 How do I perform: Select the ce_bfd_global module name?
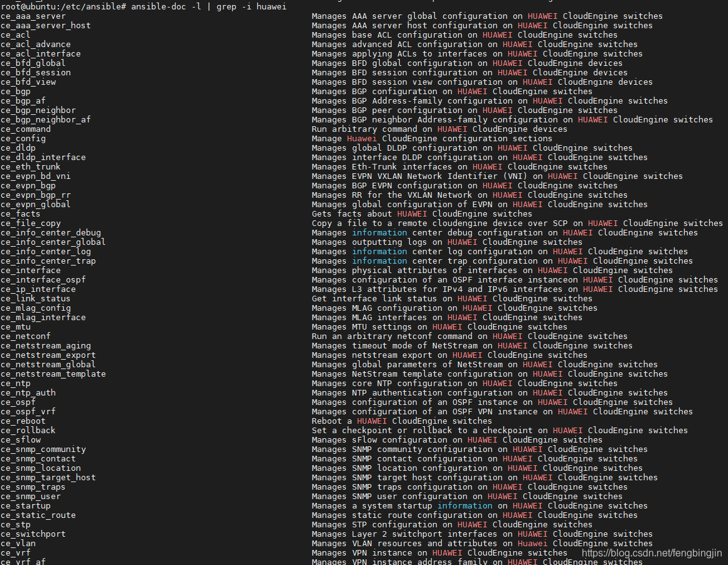(33, 63)
